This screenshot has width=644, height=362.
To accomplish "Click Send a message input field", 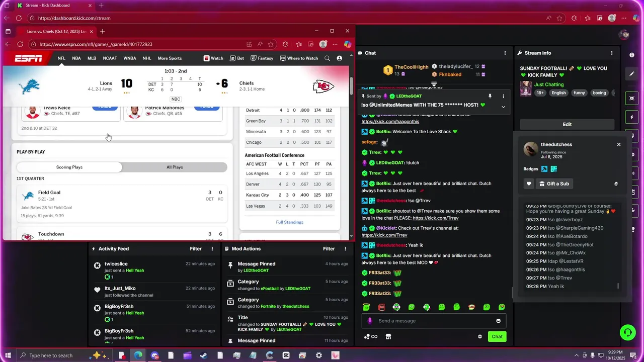I will [434, 321].
